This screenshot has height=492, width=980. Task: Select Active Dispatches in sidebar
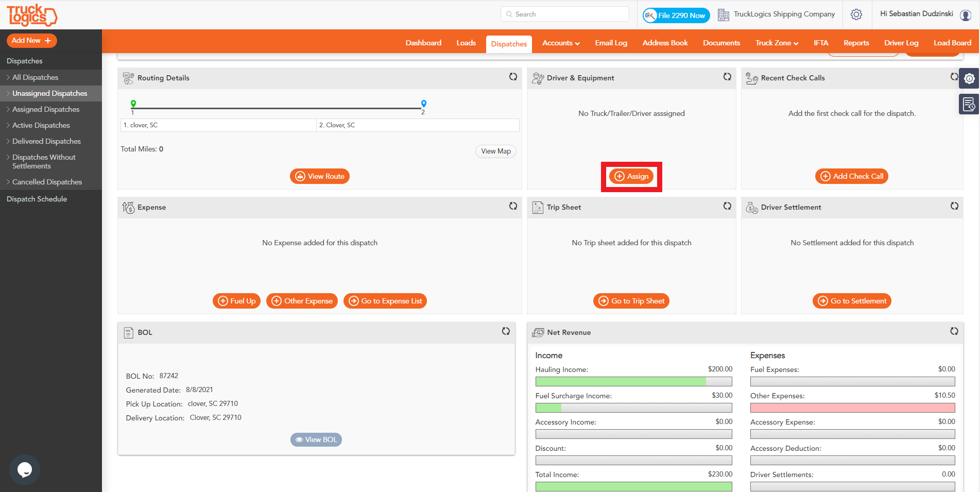51,125
